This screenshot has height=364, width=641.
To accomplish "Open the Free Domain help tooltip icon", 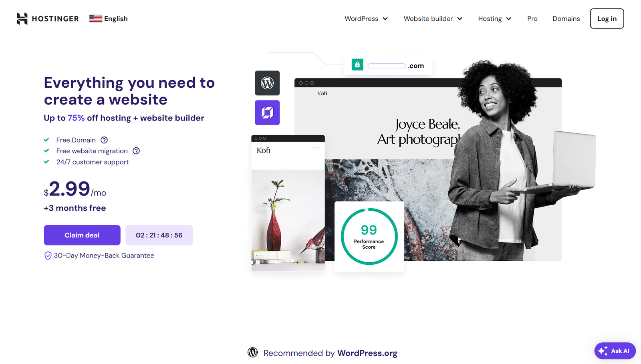I will point(104,140).
